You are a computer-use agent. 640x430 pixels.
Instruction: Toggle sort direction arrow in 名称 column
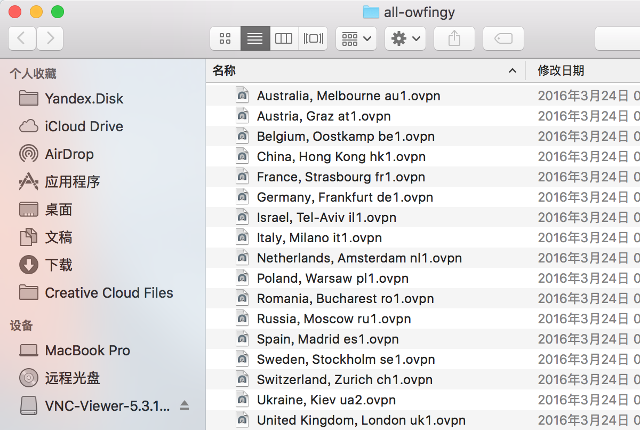[512, 71]
